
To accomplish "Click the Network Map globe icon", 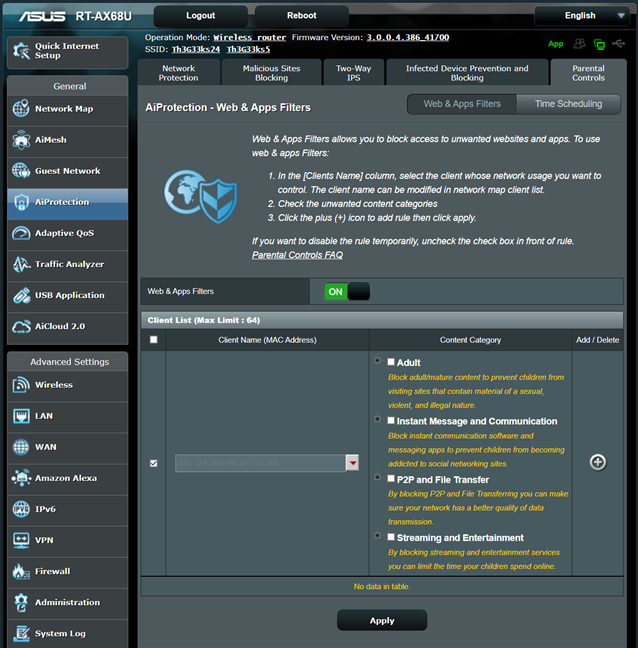I will pyautogui.click(x=21, y=109).
